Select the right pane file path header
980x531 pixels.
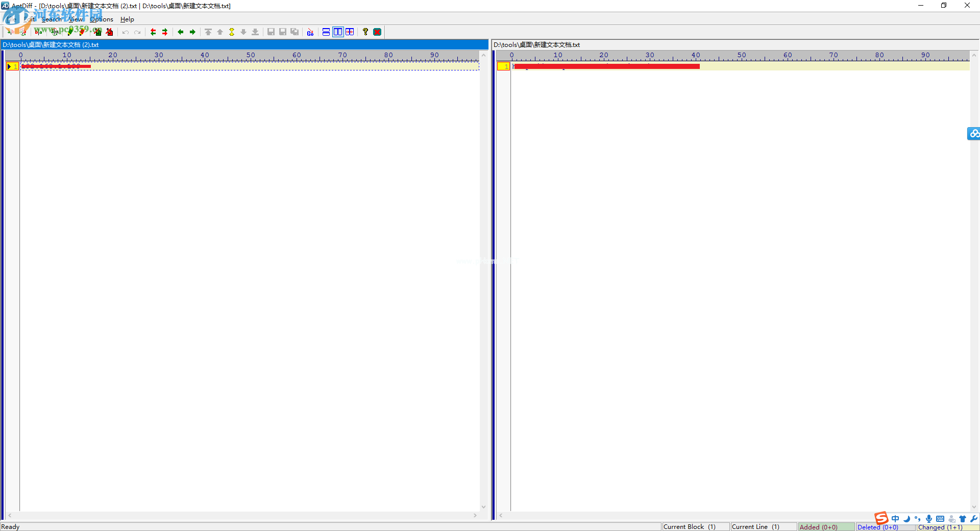[x=736, y=45]
